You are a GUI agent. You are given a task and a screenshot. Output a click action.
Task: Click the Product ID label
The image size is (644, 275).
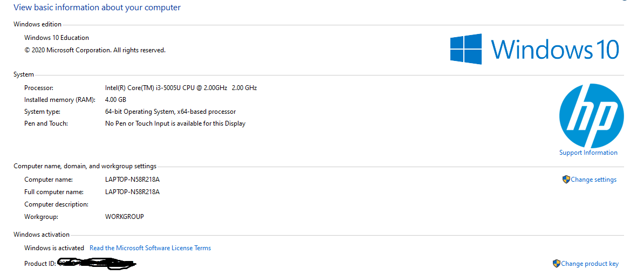(40, 264)
